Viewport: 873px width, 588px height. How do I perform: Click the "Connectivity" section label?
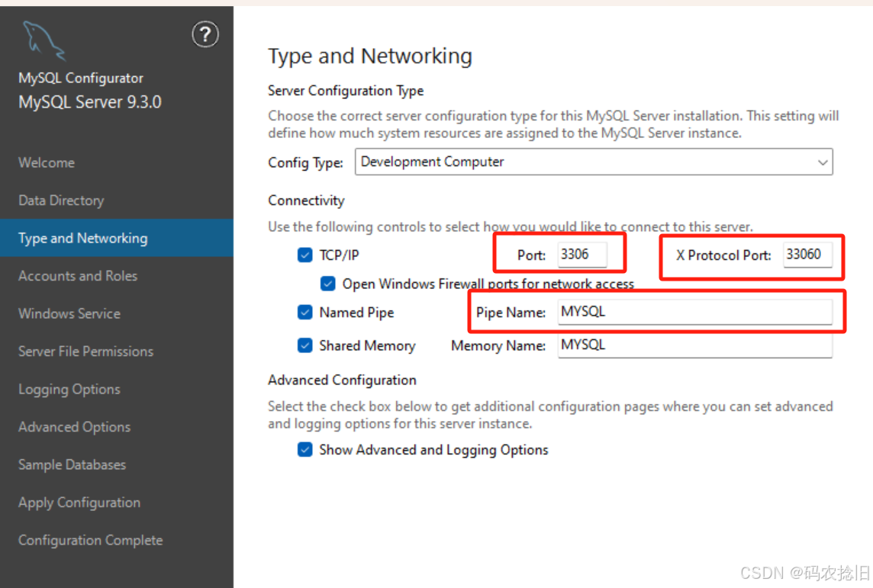pyautogui.click(x=306, y=201)
